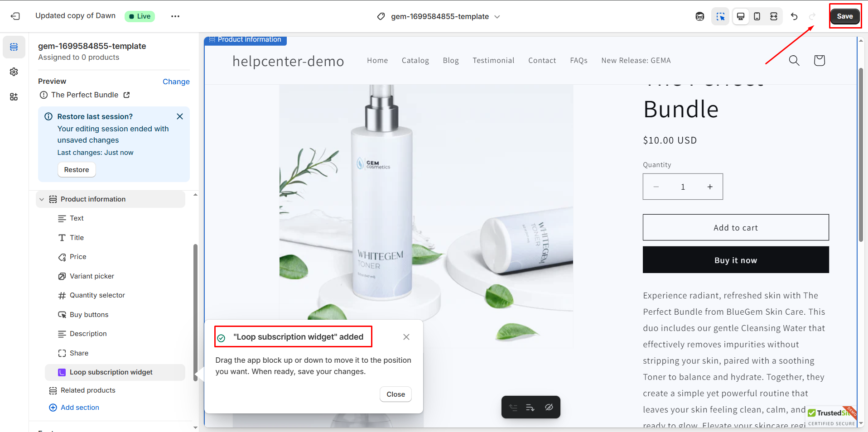Click the Share block brackets icon

(62, 353)
